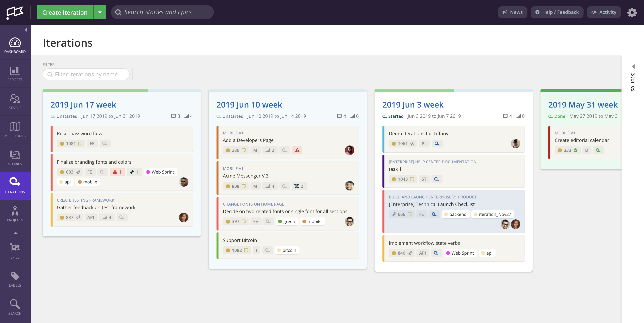644x323 pixels.
Task: Click the Create Iteration button
Action: 65,12
